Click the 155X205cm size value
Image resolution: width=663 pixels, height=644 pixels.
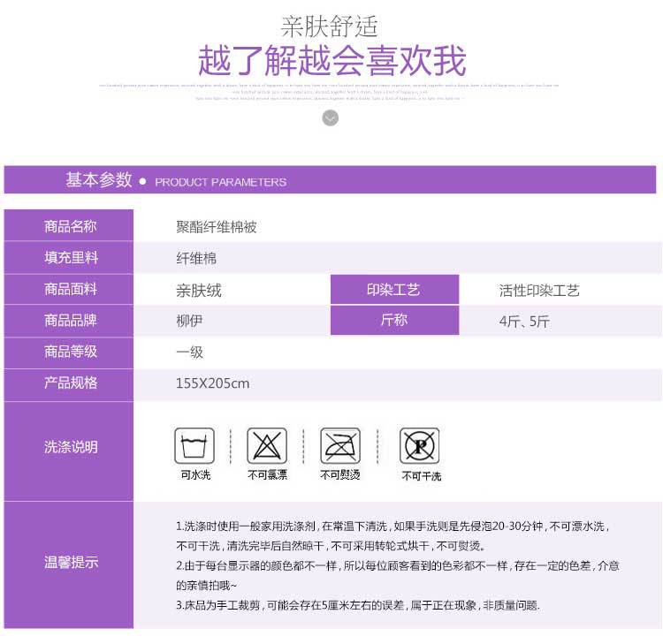click(x=213, y=383)
